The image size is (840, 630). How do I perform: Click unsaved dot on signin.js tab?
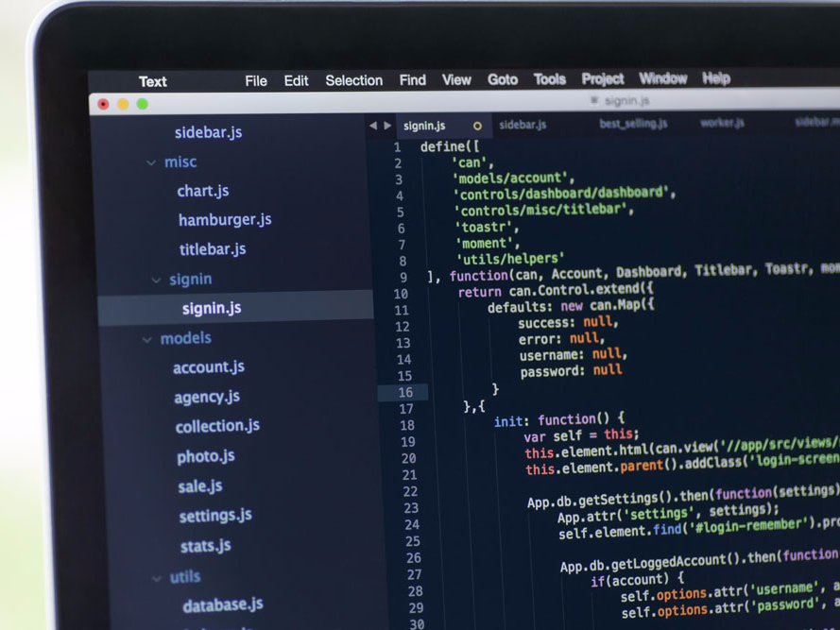coord(477,125)
